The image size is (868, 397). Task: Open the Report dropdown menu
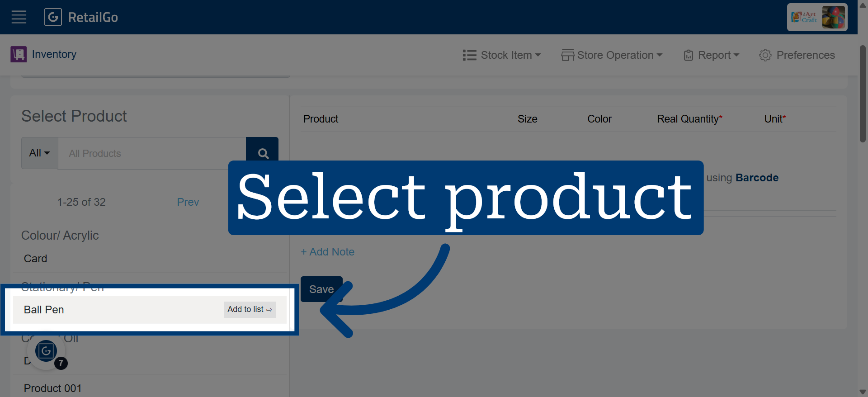(712, 55)
